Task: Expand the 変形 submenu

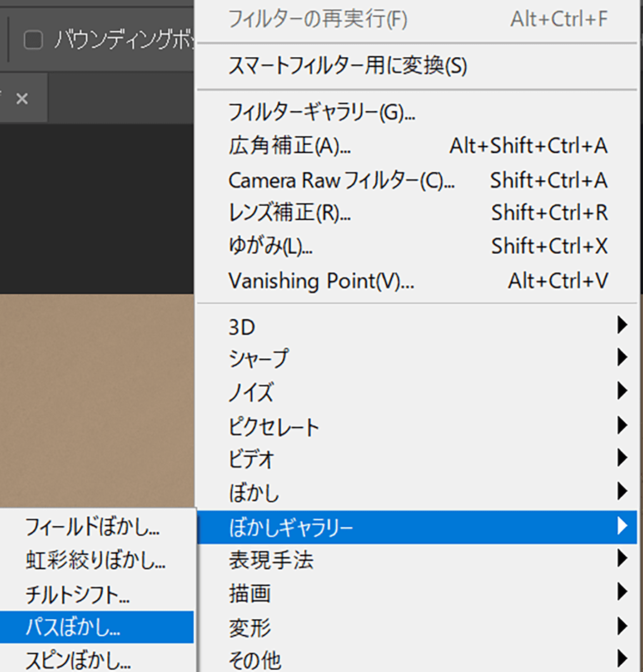Action: [417, 628]
